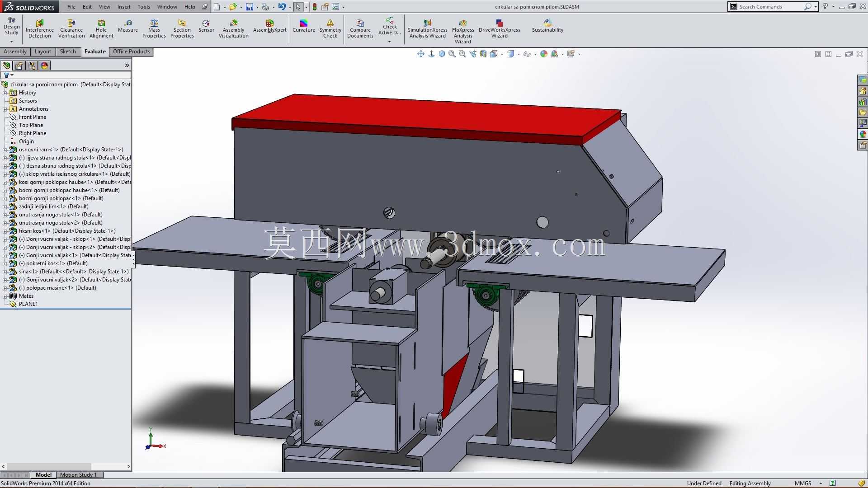
Task: Expand the Annotations tree node
Action: pos(5,109)
